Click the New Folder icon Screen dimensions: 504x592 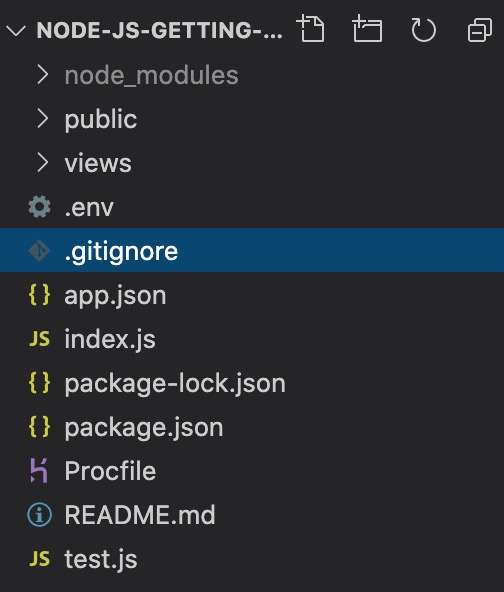pyautogui.click(x=367, y=29)
